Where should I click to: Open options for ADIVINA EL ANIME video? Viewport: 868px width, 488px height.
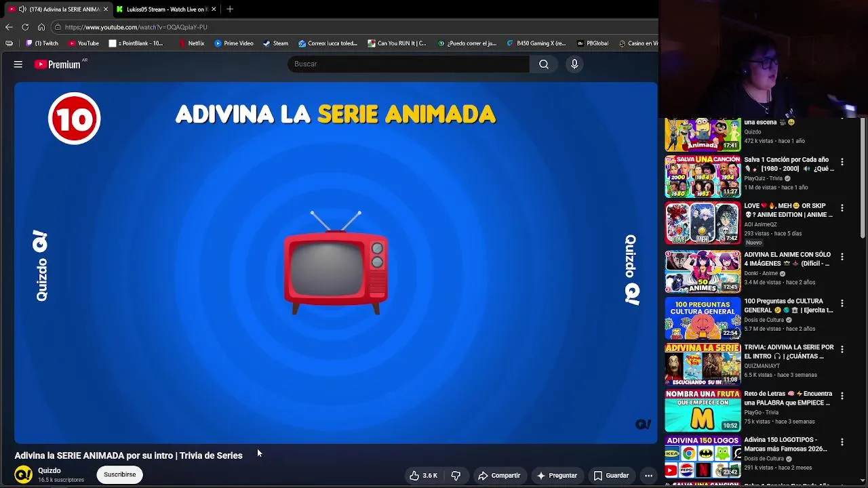pos(842,257)
